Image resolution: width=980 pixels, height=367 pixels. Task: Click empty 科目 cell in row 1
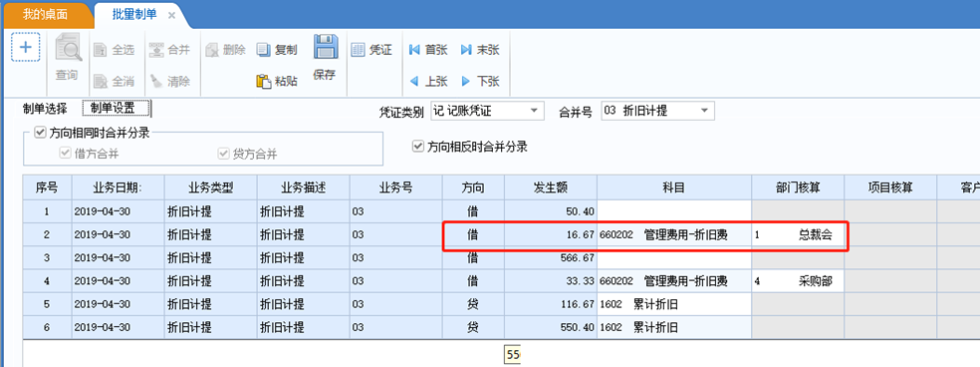coord(674,211)
